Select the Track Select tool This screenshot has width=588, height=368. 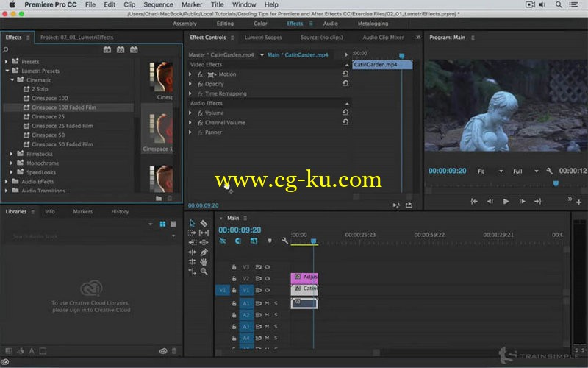(x=192, y=233)
